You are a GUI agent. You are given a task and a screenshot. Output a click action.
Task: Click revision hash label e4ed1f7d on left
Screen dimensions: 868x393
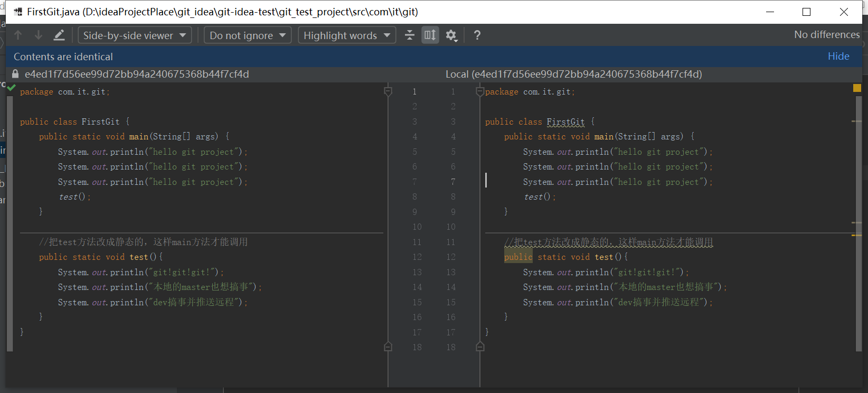pos(137,74)
